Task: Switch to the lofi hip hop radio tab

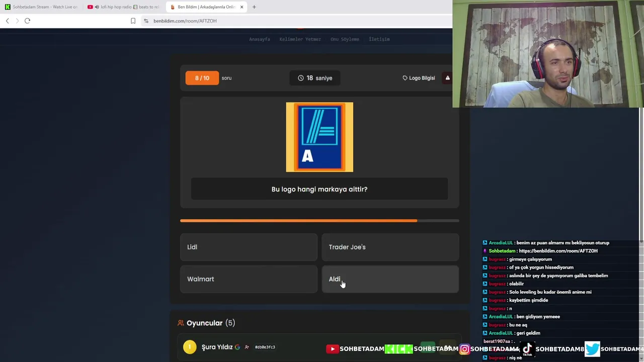Action: 123,7
